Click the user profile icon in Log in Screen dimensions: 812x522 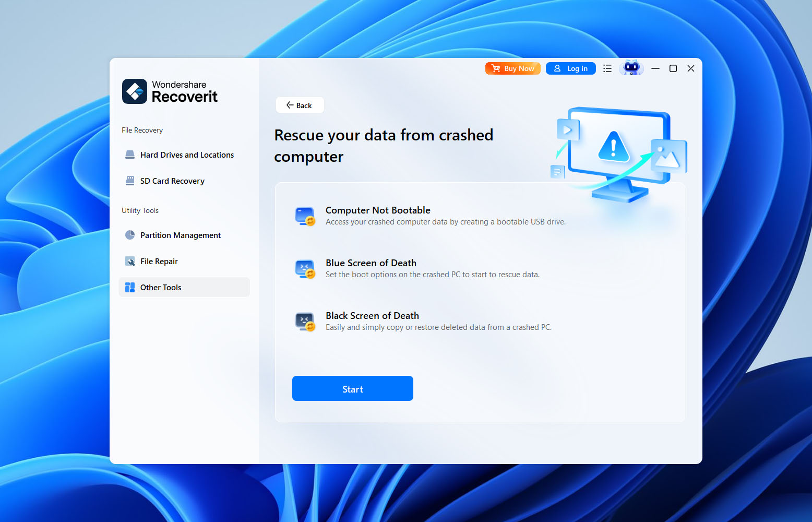pos(557,68)
